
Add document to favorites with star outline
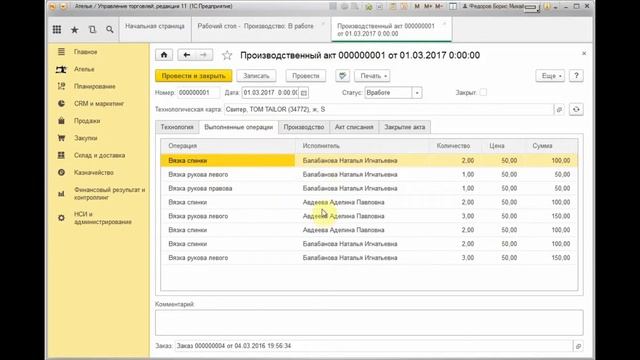pyautogui.click(x=227, y=55)
